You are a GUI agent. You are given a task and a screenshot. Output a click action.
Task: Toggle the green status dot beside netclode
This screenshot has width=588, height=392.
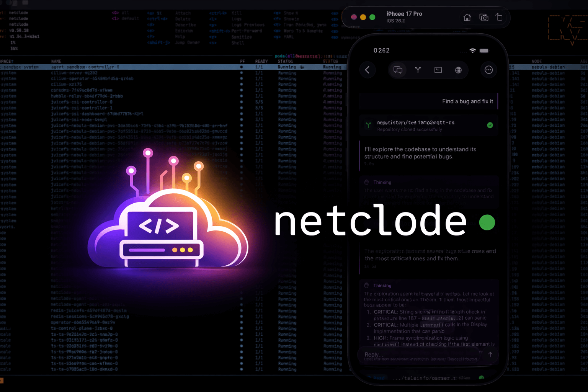click(x=487, y=222)
